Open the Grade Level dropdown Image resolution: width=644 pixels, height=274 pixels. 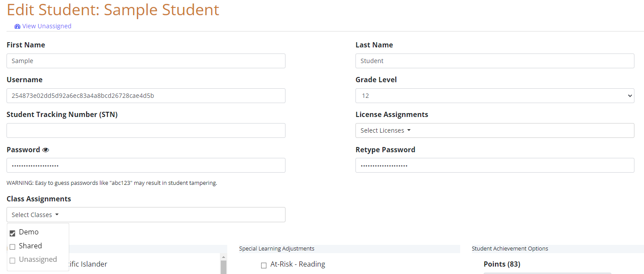coord(495,96)
